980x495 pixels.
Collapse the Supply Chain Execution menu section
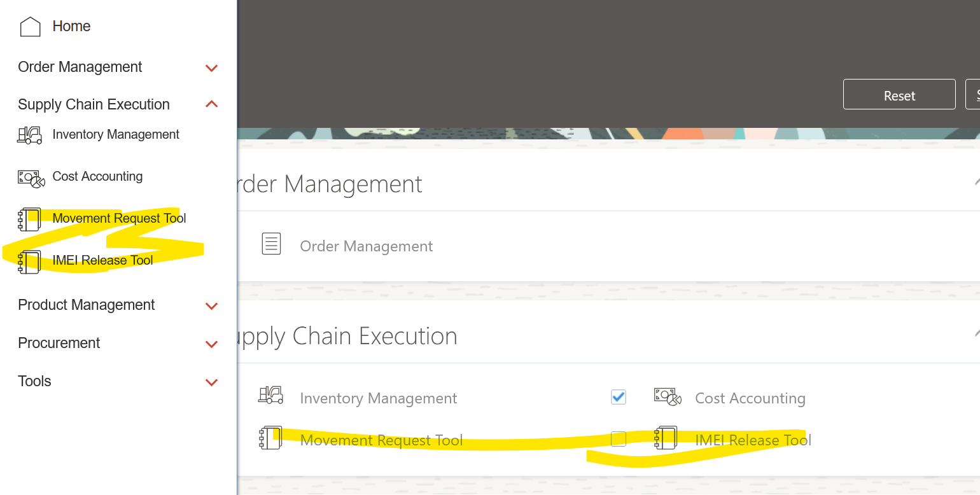click(x=211, y=104)
